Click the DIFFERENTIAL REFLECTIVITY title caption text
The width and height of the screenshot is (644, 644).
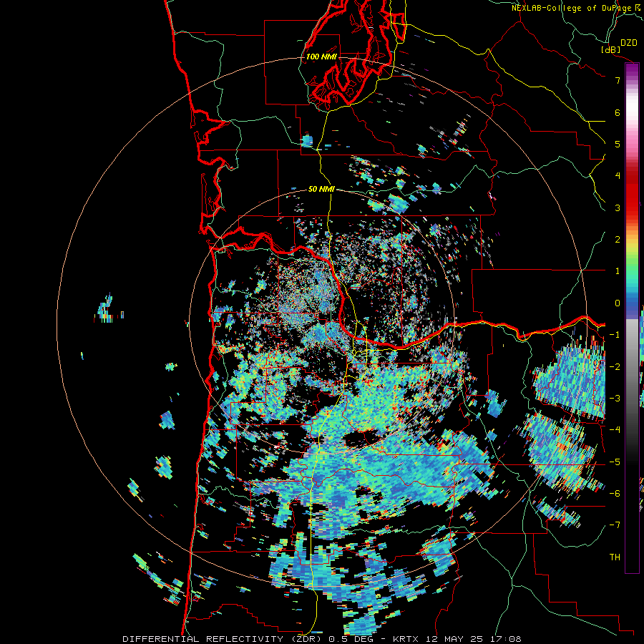(x=322, y=639)
